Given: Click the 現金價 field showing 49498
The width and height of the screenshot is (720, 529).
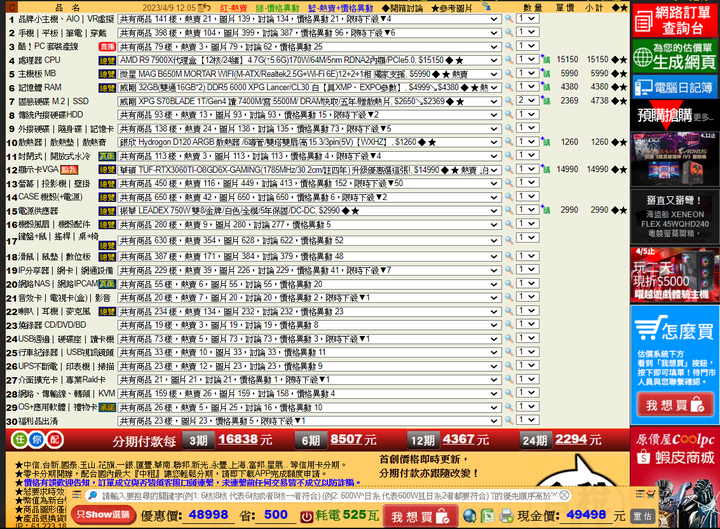Looking at the screenshot, I should [586, 515].
